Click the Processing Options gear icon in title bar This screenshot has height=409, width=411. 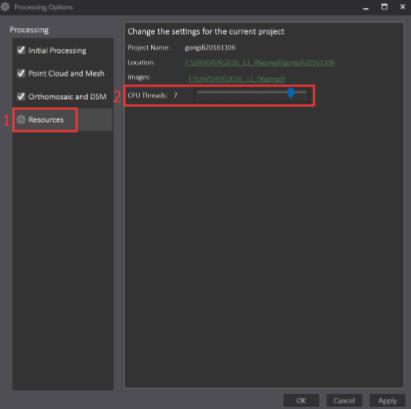[x=5, y=7]
